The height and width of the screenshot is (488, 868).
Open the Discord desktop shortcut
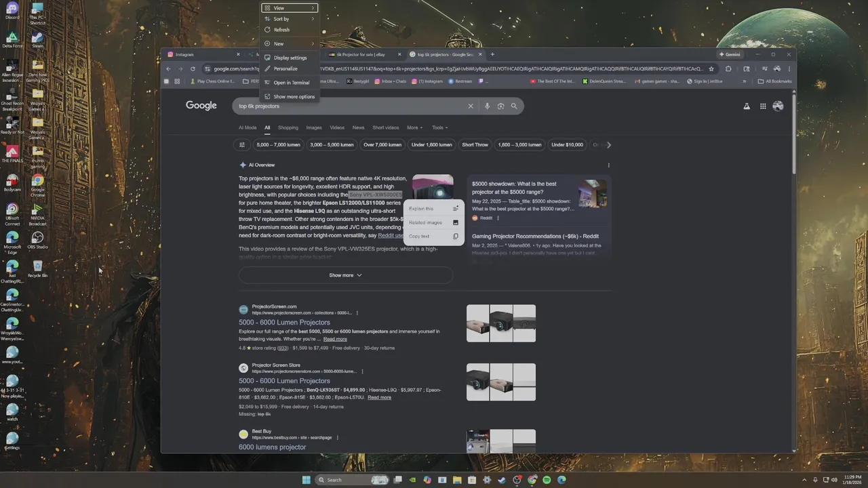click(12, 11)
